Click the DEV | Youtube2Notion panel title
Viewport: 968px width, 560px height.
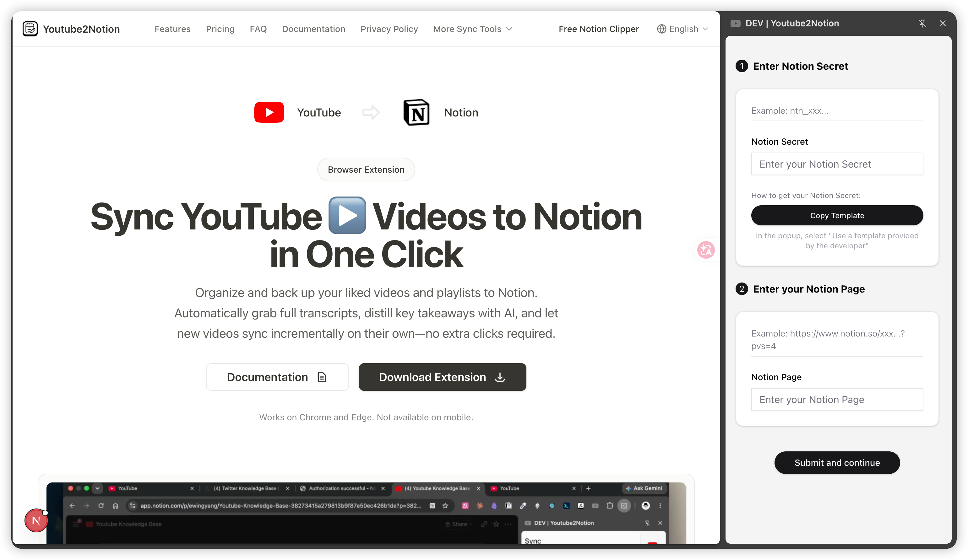tap(792, 24)
